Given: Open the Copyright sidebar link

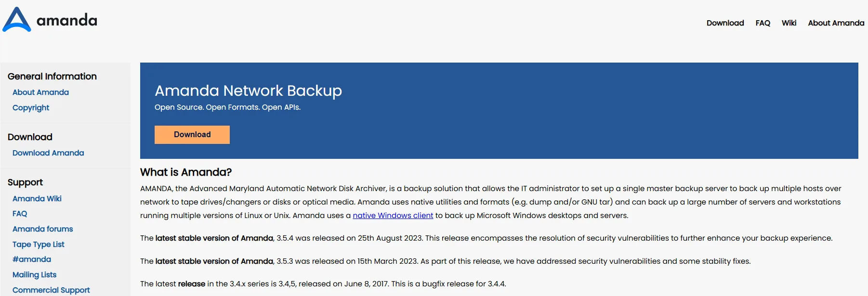Looking at the screenshot, I should click(31, 108).
